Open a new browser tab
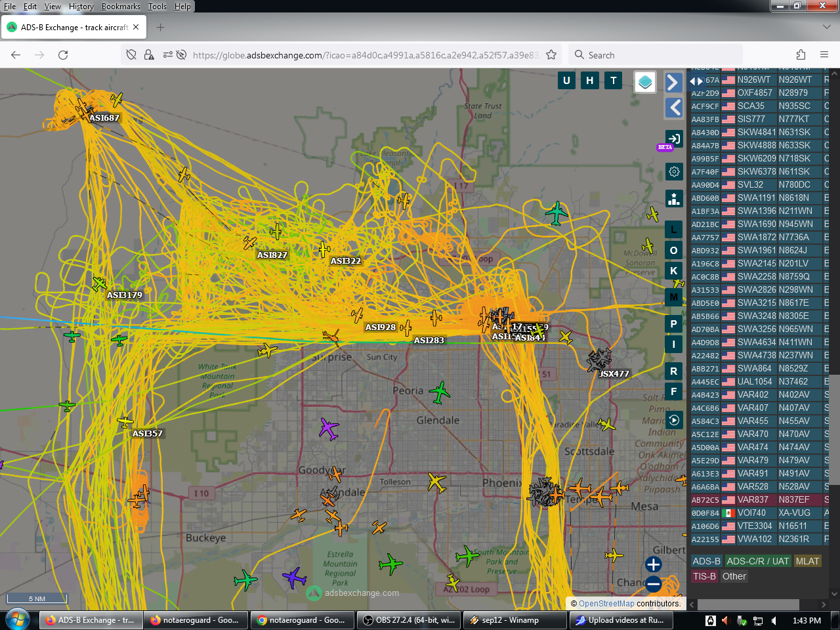 click(161, 28)
